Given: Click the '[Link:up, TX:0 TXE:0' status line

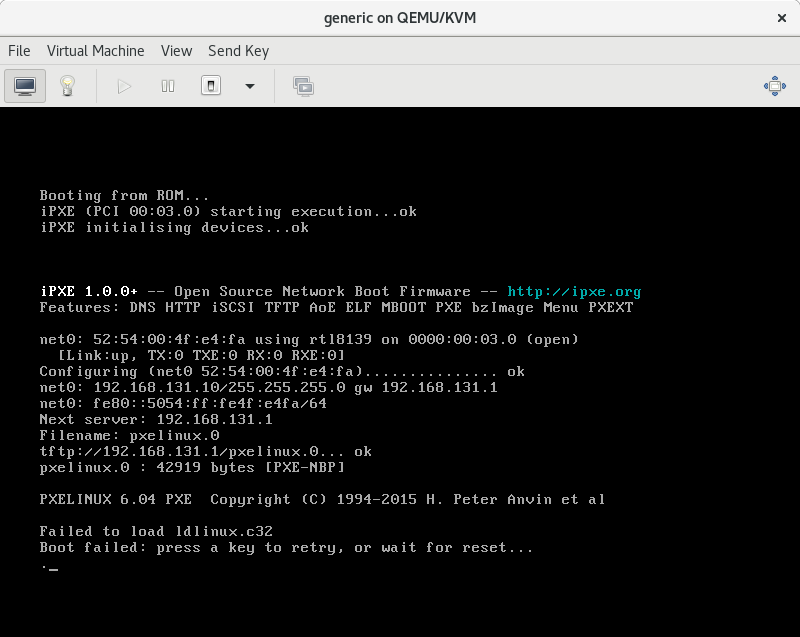Looking at the screenshot, I should point(202,355).
